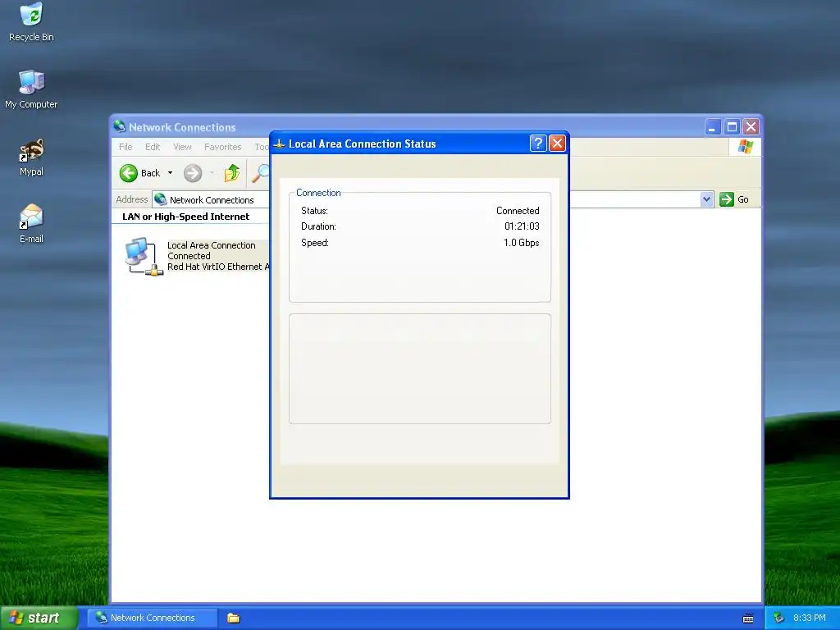Open the View menu
840x630 pixels.
click(x=182, y=147)
